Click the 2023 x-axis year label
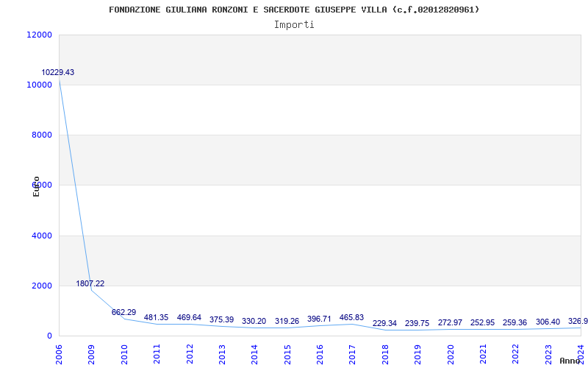The width and height of the screenshot is (588, 368). pyautogui.click(x=548, y=355)
